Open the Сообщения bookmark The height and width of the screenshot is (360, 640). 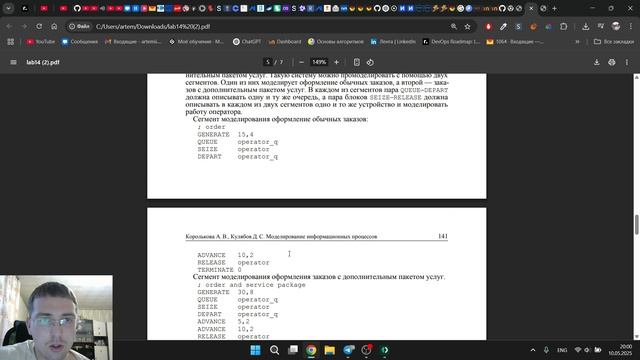(x=80, y=42)
